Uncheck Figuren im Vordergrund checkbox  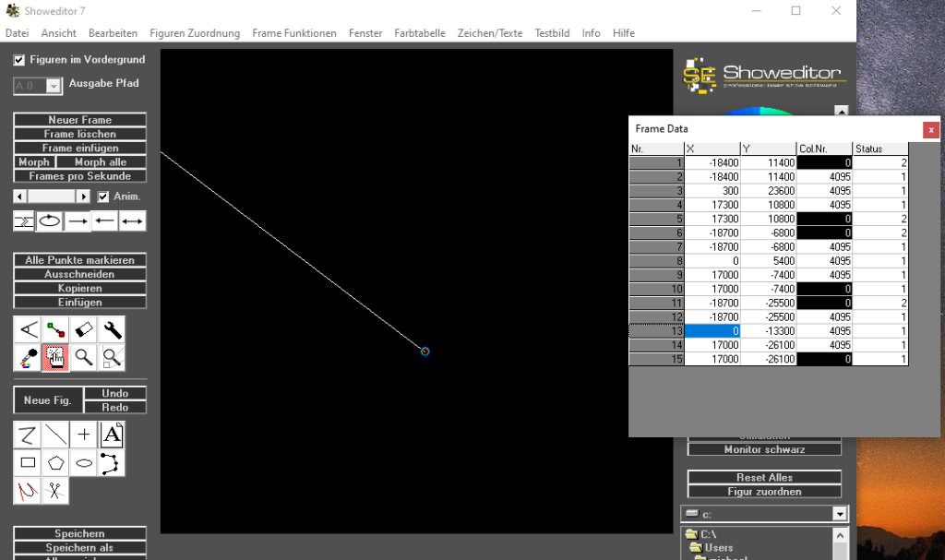pyautogui.click(x=19, y=60)
